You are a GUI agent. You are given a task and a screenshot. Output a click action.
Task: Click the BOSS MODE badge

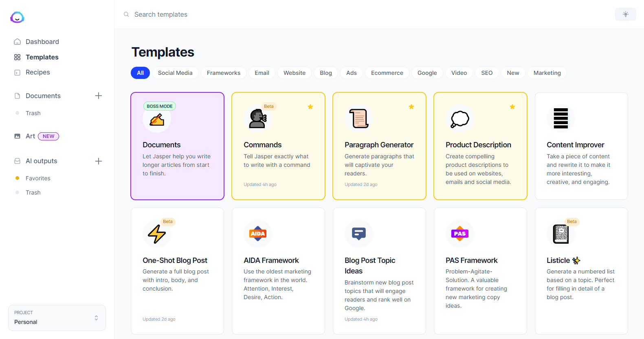click(160, 106)
